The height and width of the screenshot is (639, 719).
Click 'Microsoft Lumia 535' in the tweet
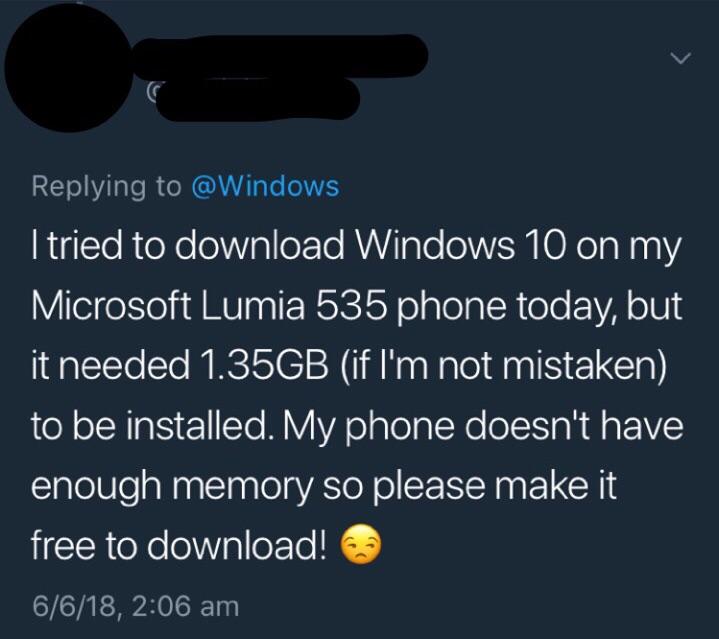pos(208,305)
